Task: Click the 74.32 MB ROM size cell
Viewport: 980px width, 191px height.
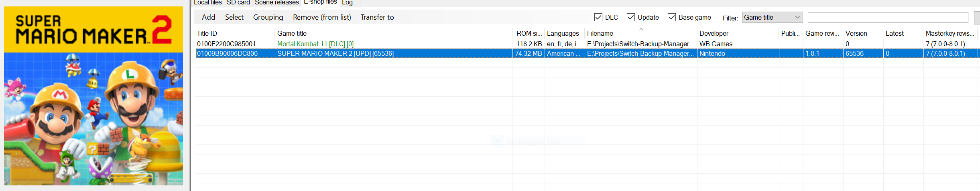Action: pyautogui.click(x=529, y=53)
